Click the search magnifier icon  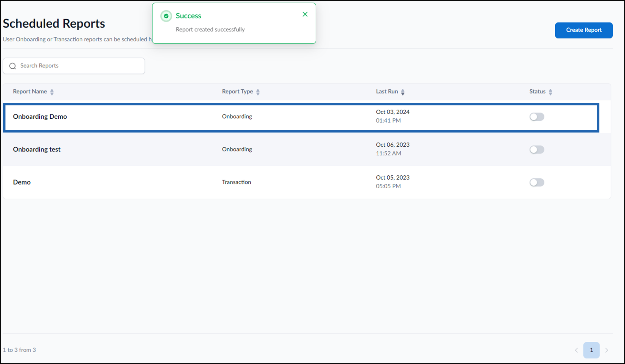coord(13,66)
